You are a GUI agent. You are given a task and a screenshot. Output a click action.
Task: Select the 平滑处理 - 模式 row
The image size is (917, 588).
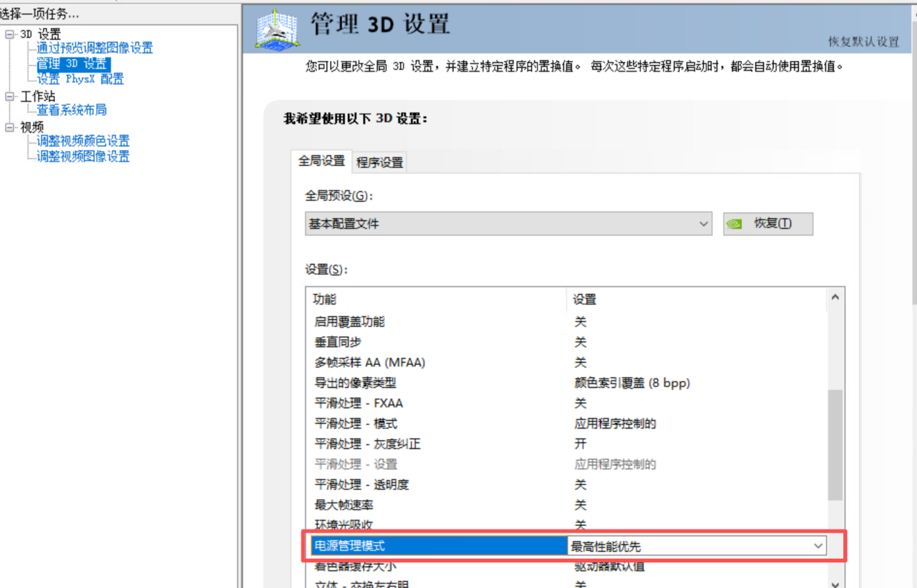pos(566,423)
